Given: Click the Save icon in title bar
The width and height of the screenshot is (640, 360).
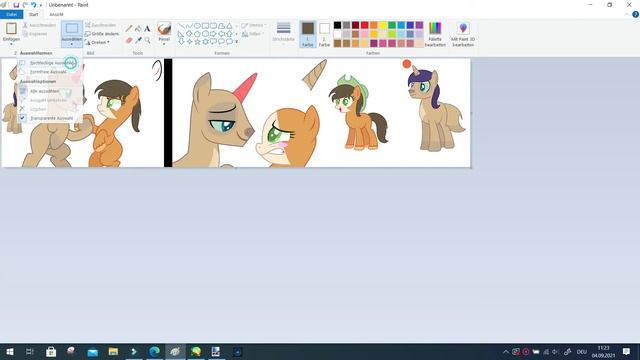Looking at the screenshot, I should (x=16, y=5).
